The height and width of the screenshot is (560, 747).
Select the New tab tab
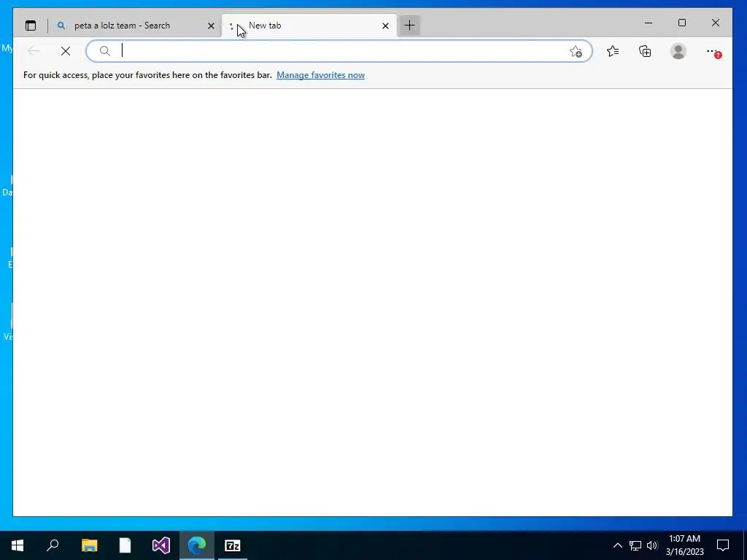(309, 26)
